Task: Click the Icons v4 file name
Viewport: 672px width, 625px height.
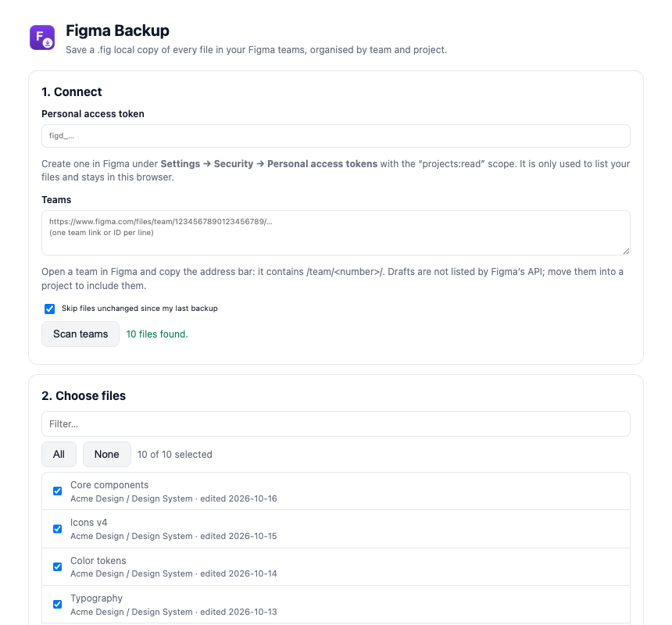Action: click(x=89, y=523)
